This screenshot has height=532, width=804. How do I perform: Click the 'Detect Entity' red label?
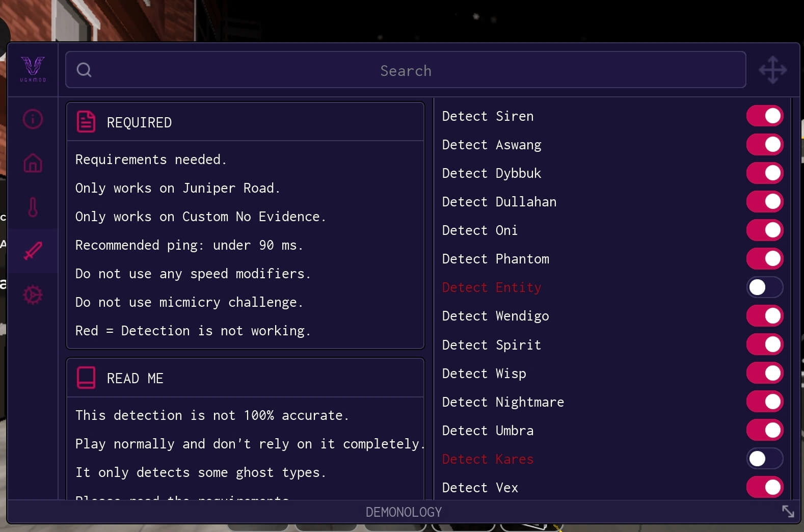(x=491, y=287)
